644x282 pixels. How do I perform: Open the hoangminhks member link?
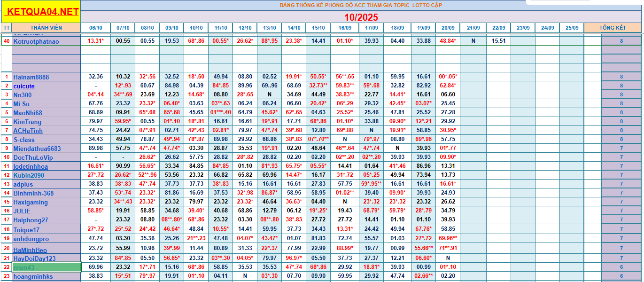[x=33, y=276]
